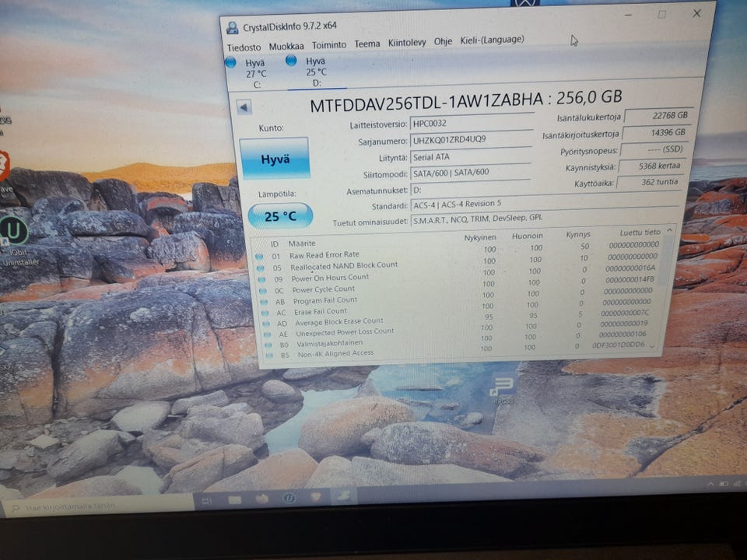747x560 pixels.
Task: Open the Tiedosto menu
Action: coord(244,47)
